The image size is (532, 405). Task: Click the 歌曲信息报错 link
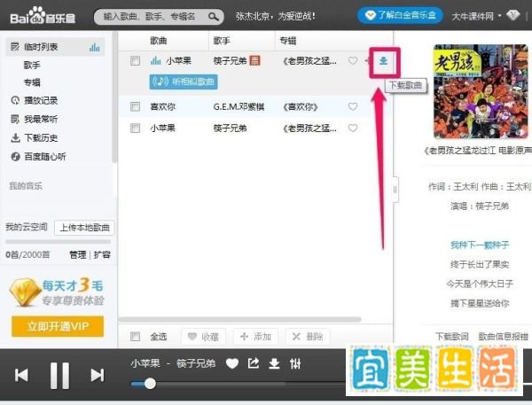(x=503, y=337)
